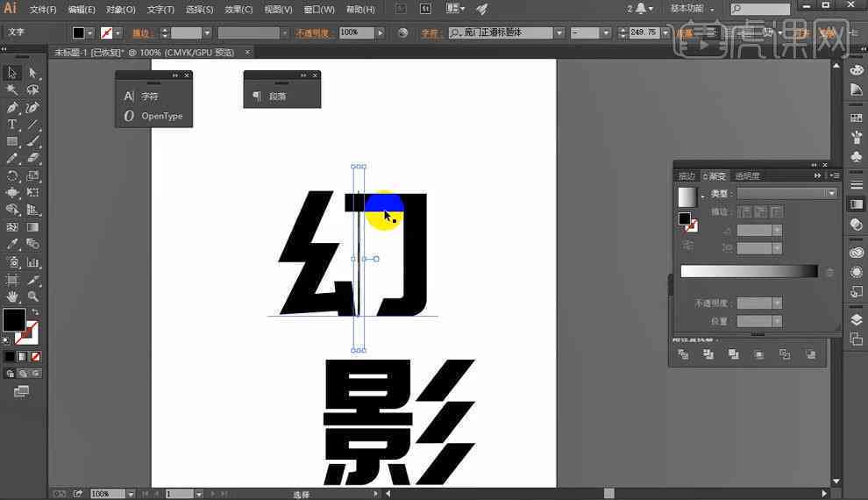The image size is (868, 500).
Task: Open control bar fill color dropdown
Action: click(89, 32)
